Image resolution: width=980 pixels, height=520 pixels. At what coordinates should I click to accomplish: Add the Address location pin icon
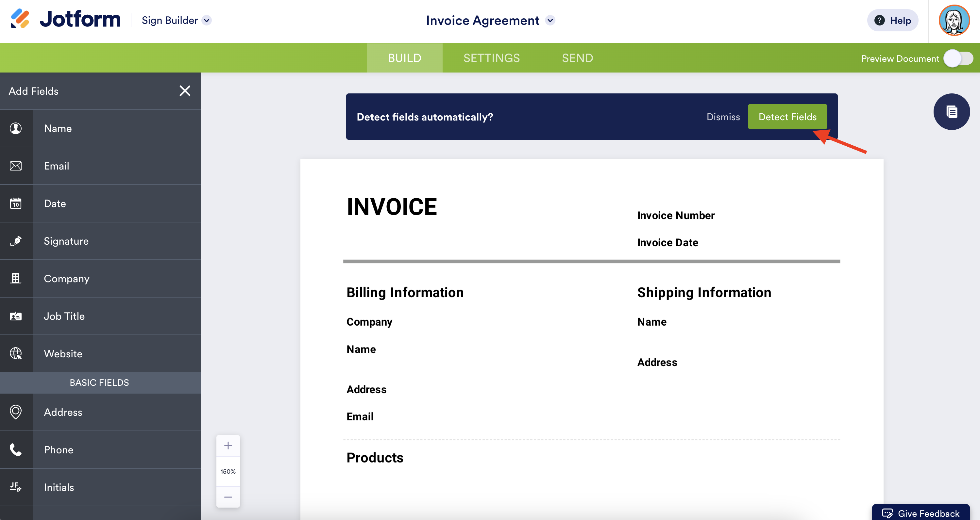16,412
